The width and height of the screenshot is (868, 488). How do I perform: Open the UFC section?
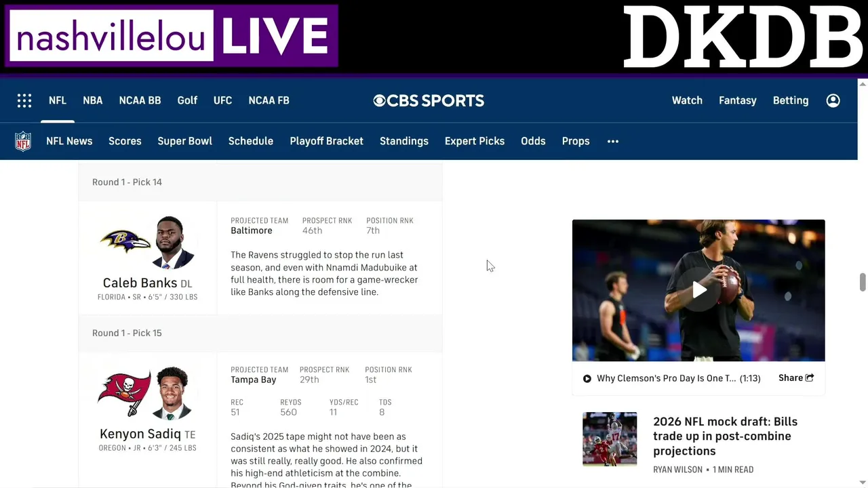[x=222, y=100]
